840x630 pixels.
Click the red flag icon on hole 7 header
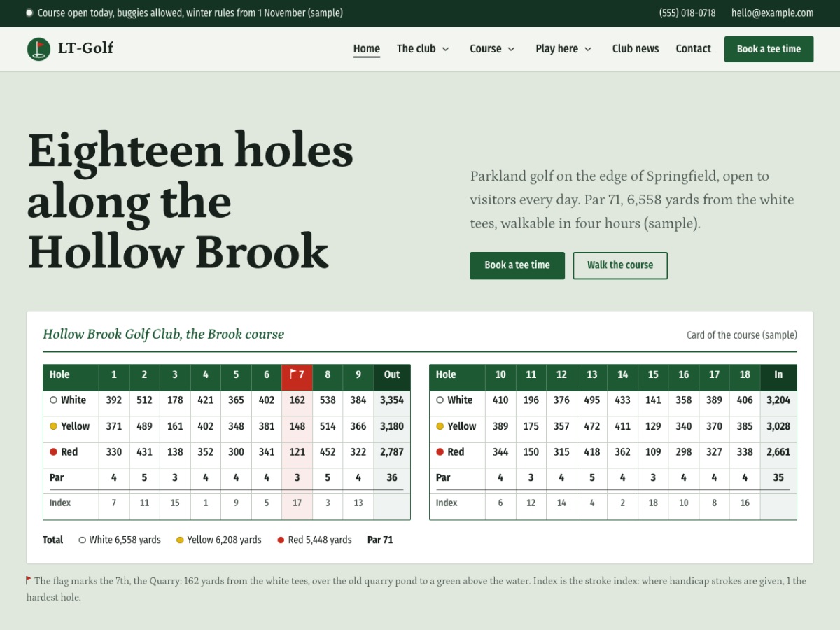pyautogui.click(x=293, y=374)
